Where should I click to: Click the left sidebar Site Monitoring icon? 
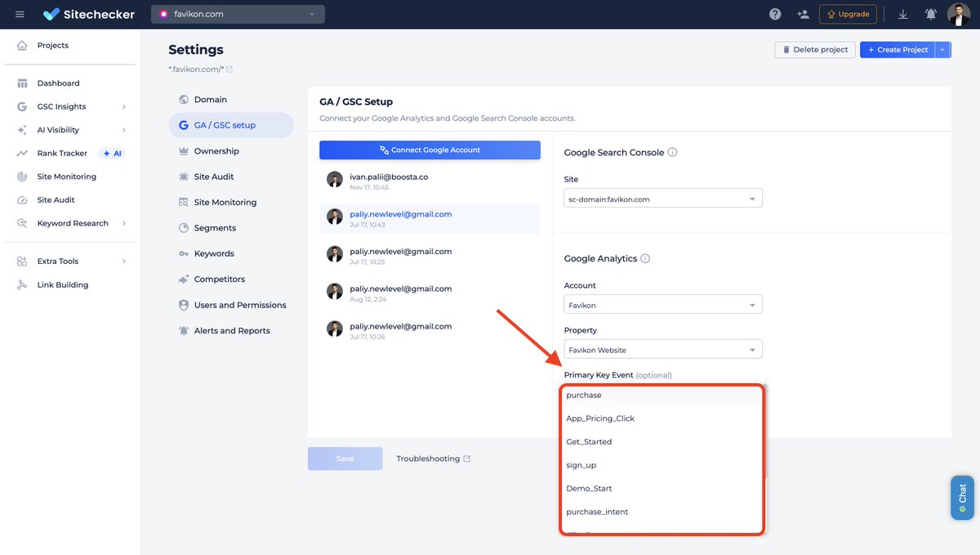22,177
